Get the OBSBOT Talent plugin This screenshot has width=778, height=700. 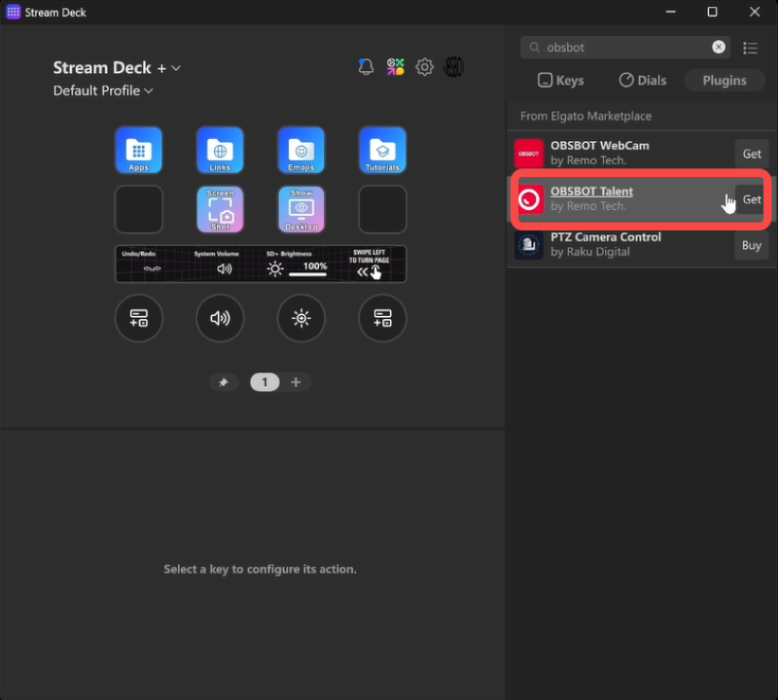pyautogui.click(x=752, y=199)
